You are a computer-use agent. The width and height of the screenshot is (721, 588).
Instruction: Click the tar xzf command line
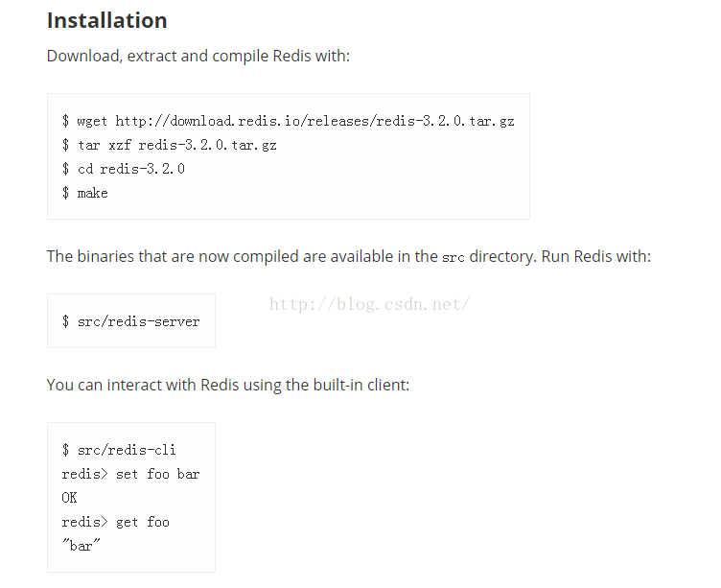pyautogui.click(x=169, y=145)
